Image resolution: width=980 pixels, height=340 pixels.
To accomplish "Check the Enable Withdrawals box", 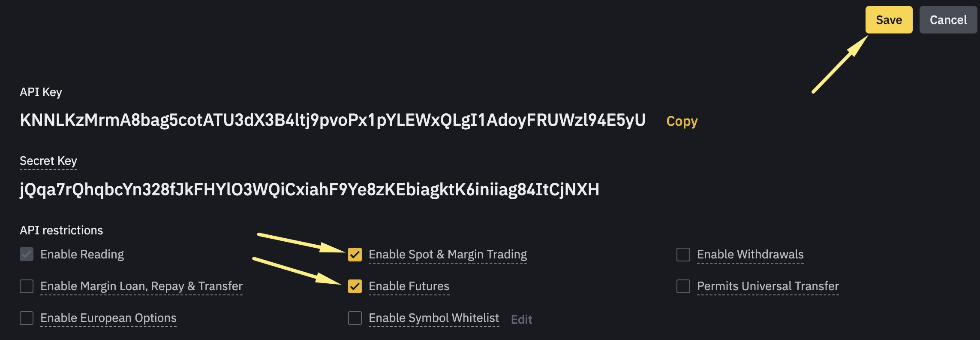I will click(x=683, y=255).
